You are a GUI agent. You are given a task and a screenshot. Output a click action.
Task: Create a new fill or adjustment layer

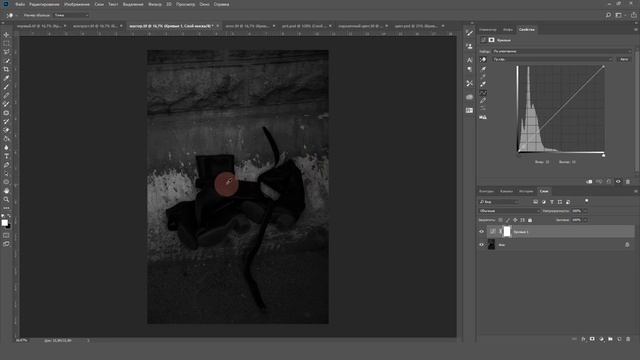tap(601, 339)
